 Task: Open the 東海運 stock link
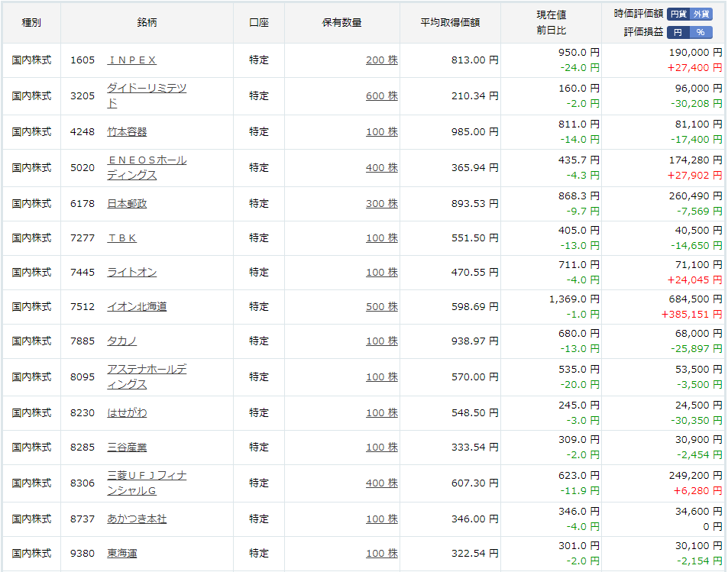(121, 554)
